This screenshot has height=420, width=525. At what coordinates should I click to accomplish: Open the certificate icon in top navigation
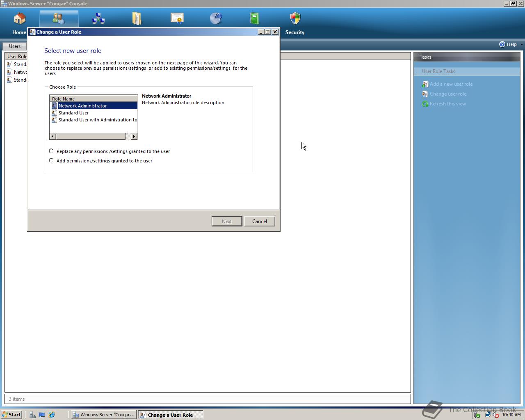pos(177,19)
